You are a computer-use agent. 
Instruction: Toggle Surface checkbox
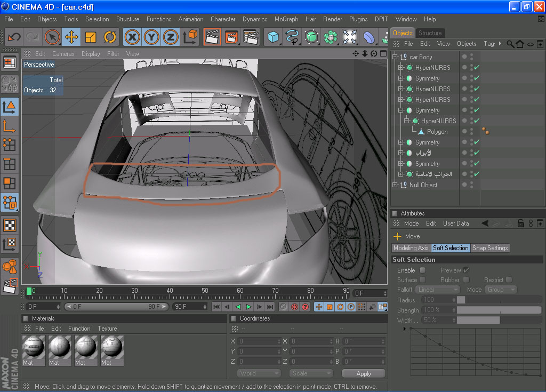point(422,280)
